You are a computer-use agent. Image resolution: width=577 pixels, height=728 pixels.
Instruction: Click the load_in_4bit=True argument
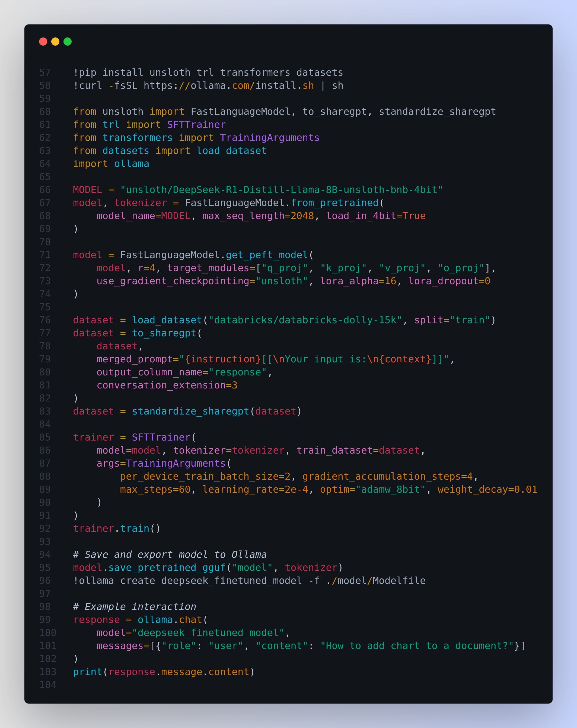pyautogui.click(x=375, y=216)
